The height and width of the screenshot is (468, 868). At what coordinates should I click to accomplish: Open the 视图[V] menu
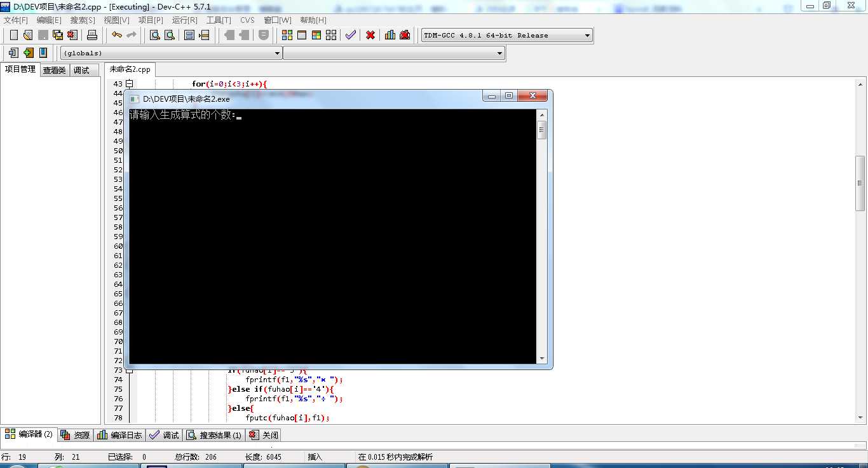(x=116, y=20)
